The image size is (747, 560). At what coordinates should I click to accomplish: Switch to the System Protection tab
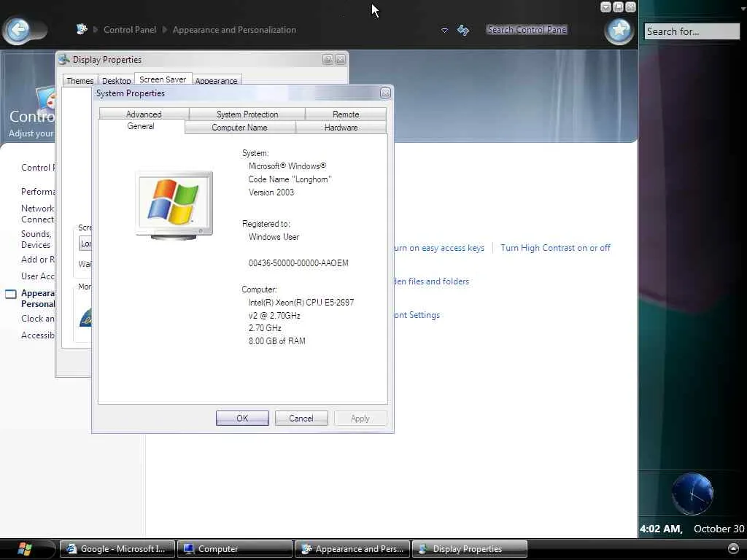(247, 114)
